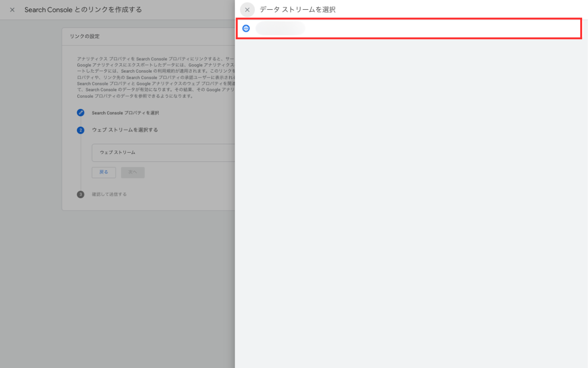Click step 3 circle 確認して送信する

coord(80,194)
